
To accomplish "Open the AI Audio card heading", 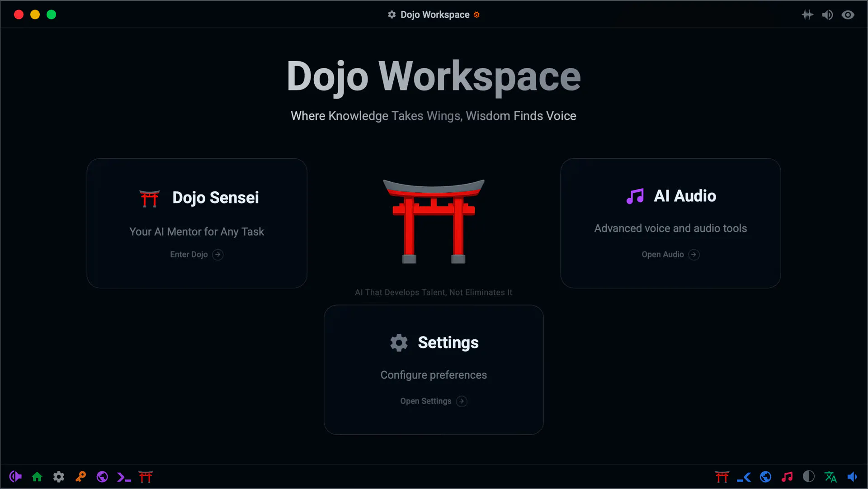I will point(685,196).
